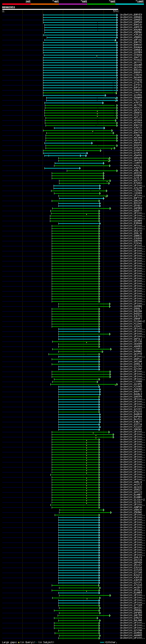Click the red 20% identity color swatch
The width and height of the screenshot is (146, 644).
pyautogui.click(x=16, y=4)
